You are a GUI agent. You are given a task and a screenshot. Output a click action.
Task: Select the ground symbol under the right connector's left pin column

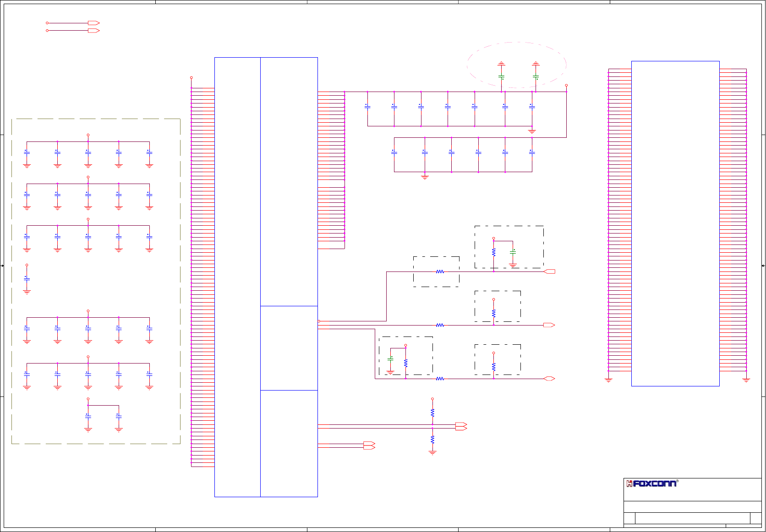pos(608,380)
